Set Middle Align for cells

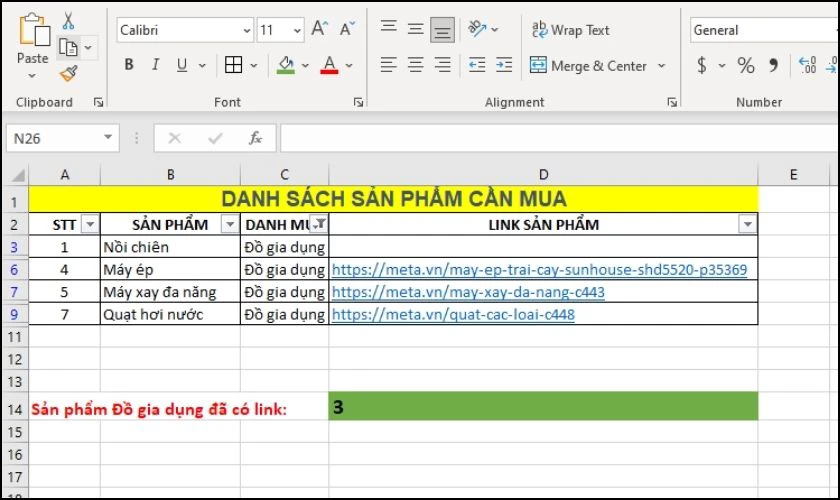click(416, 29)
